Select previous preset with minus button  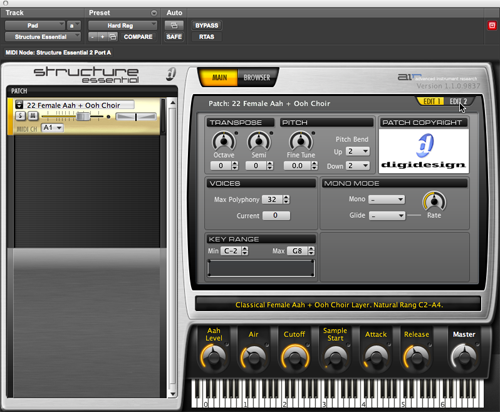click(92, 37)
